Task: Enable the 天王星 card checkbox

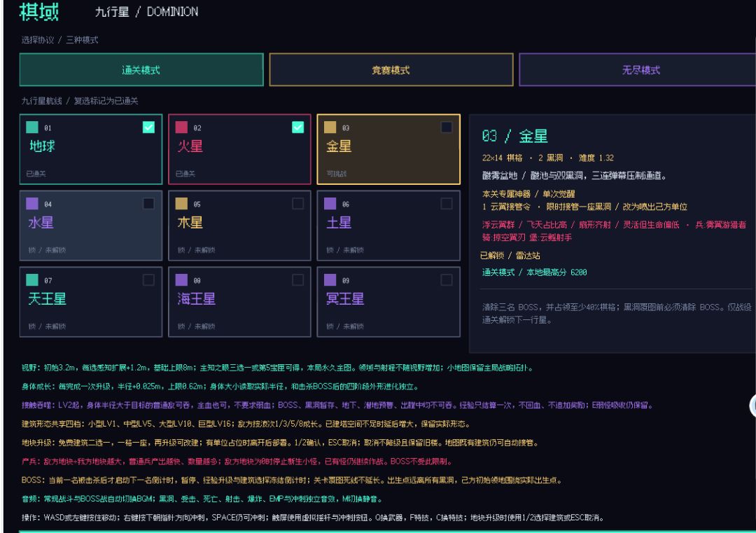Action: tap(148, 279)
